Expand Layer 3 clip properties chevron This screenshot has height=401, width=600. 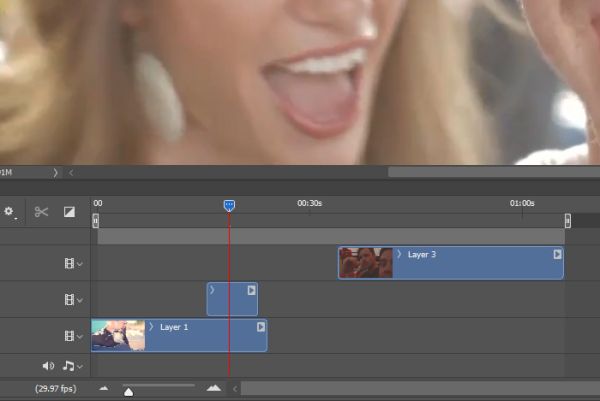[x=399, y=254]
